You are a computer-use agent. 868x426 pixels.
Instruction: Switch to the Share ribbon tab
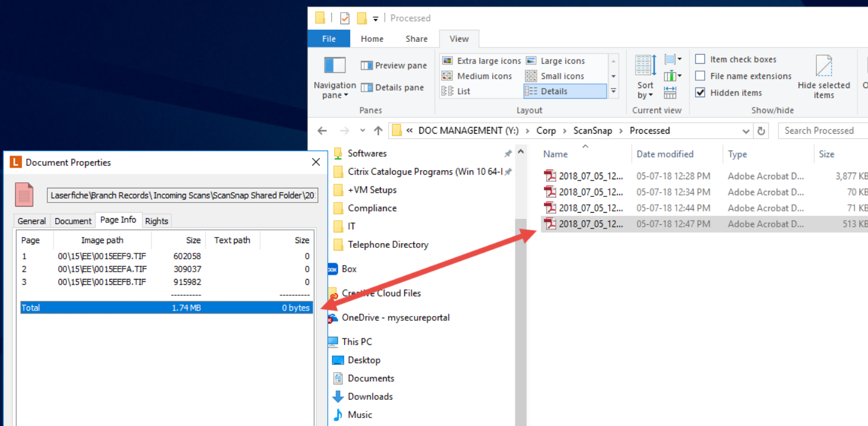click(x=416, y=38)
